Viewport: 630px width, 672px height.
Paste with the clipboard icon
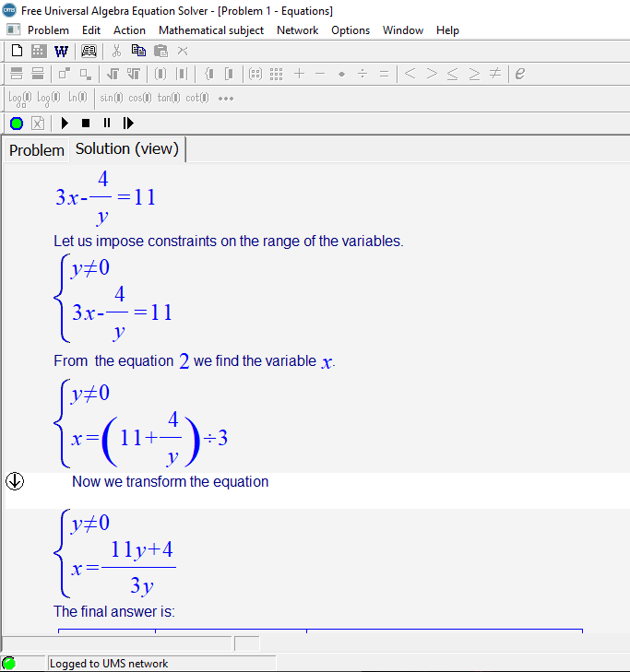pyautogui.click(x=160, y=51)
